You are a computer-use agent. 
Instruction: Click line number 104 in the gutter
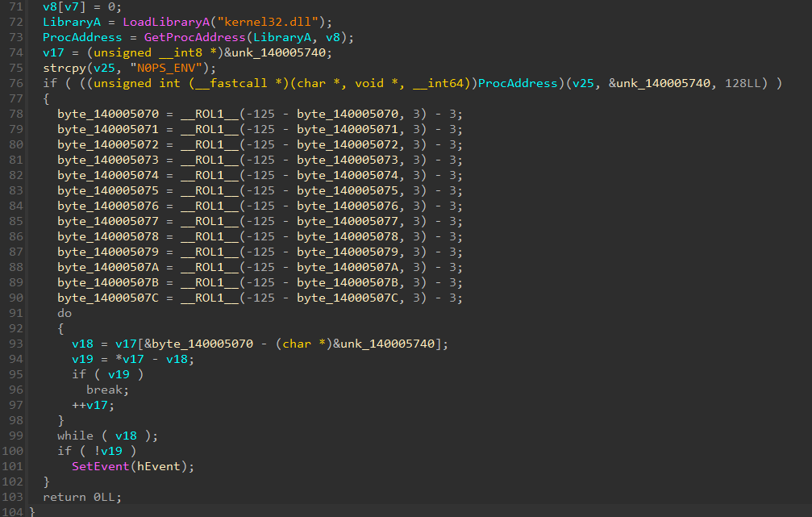(12, 511)
